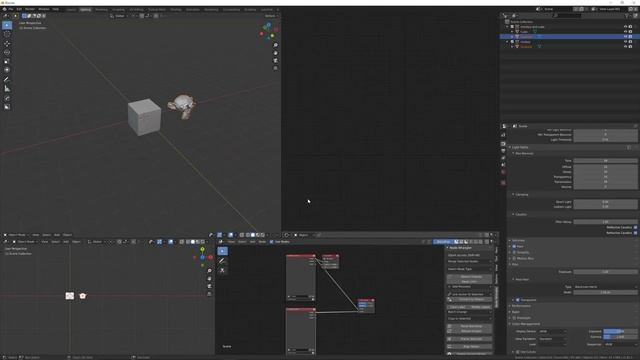The width and height of the screenshot is (640, 360).
Task: Select the node editor Links Cut tool
Action: tap(222, 270)
